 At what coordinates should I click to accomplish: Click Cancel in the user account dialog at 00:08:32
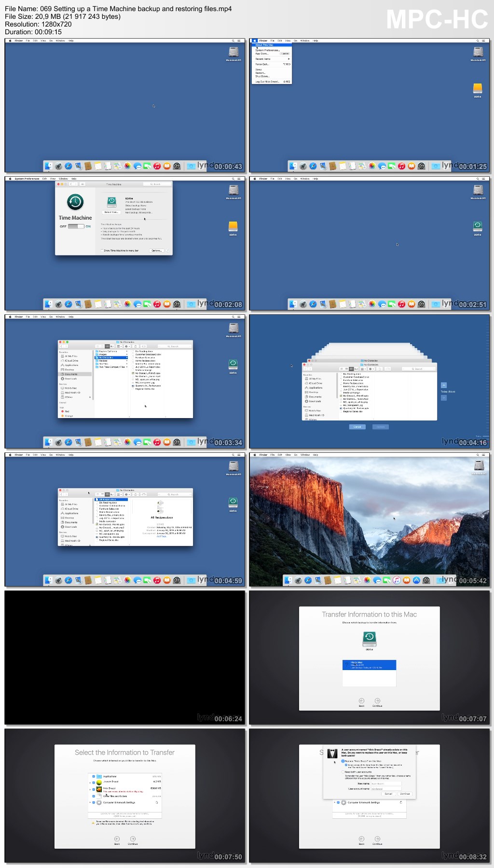(388, 794)
